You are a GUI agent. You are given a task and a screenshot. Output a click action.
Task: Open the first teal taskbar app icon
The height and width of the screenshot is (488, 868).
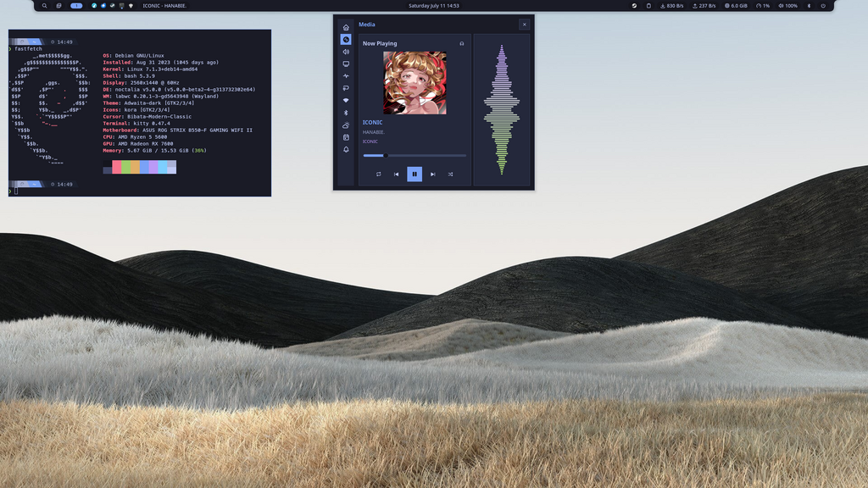click(x=94, y=6)
